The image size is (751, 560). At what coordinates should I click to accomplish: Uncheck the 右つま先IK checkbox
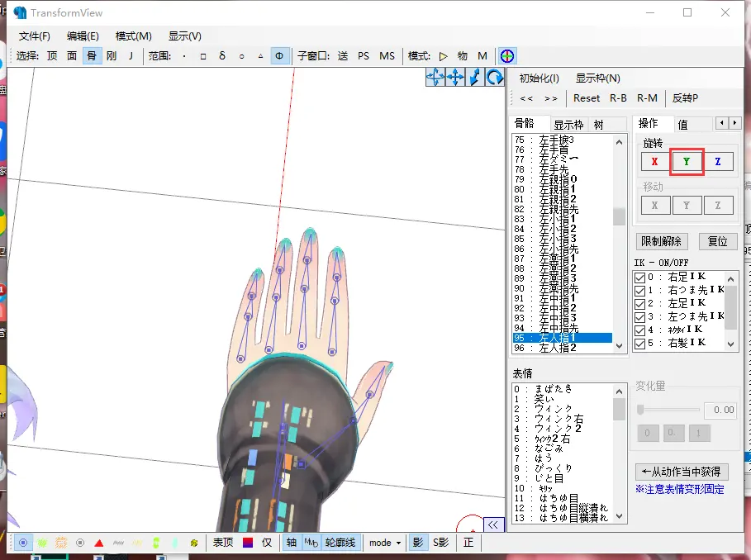pyautogui.click(x=639, y=291)
